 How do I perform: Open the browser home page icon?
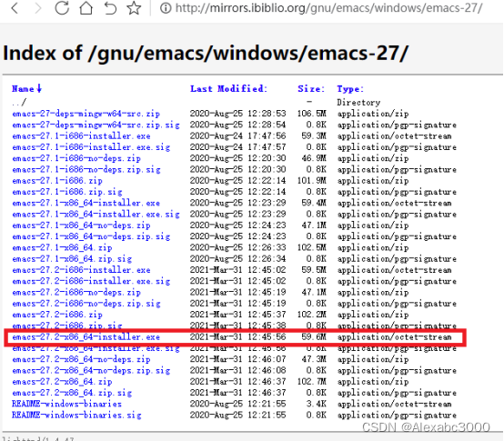coord(86,7)
